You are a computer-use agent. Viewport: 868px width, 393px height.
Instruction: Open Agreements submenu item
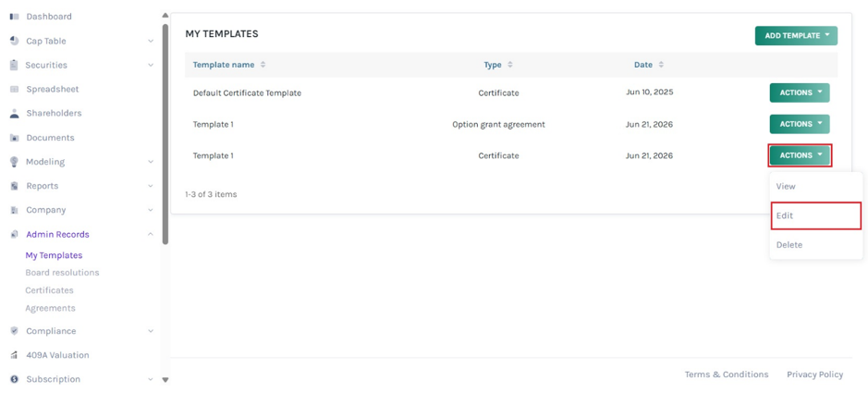tap(50, 308)
